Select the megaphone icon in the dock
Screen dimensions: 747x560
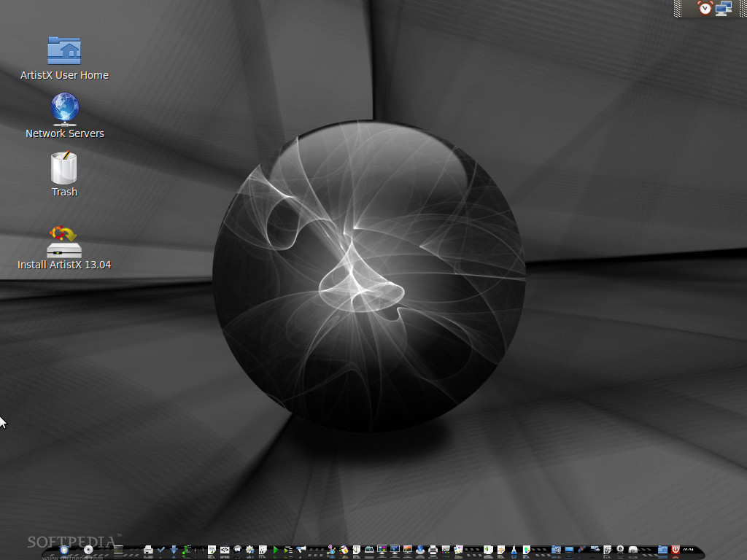(301, 548)
